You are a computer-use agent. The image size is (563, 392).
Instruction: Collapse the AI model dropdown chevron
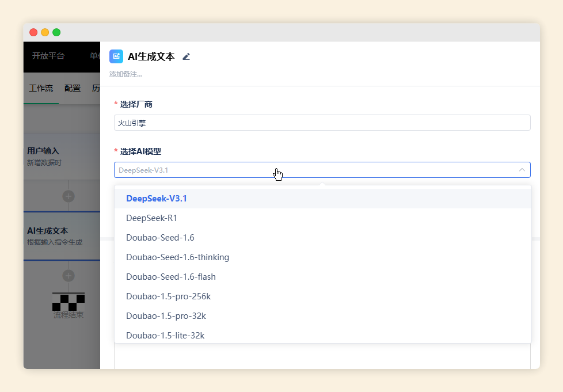tap(522, 170)
